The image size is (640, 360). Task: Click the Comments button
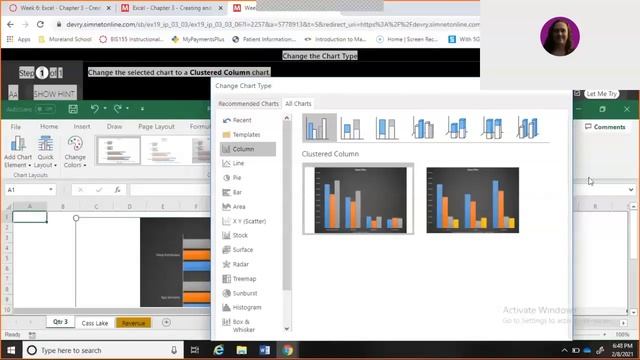[x=605, y=127]
